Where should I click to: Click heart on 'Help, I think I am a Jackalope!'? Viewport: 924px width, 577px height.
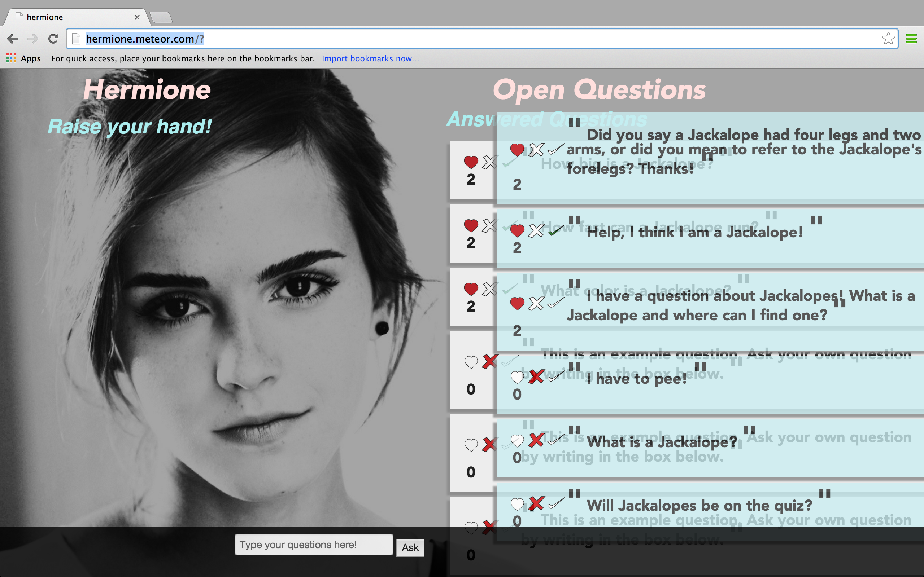(517, 231)
